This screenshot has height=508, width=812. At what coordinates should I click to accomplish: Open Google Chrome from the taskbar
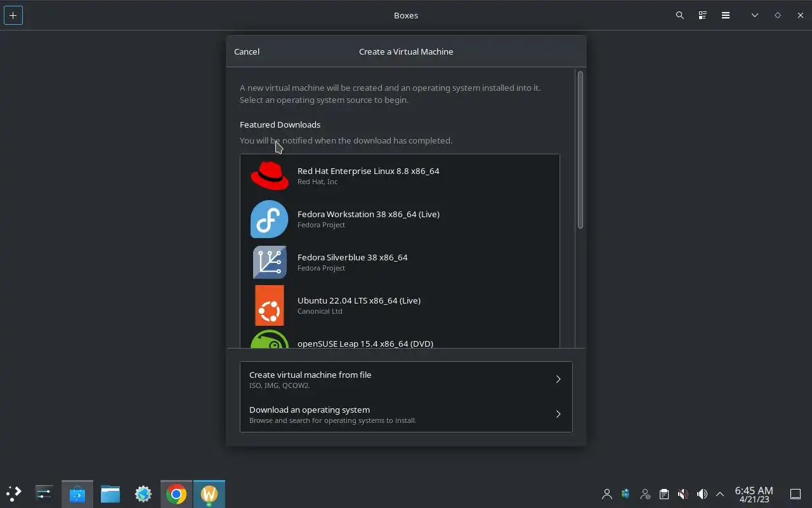176,493
